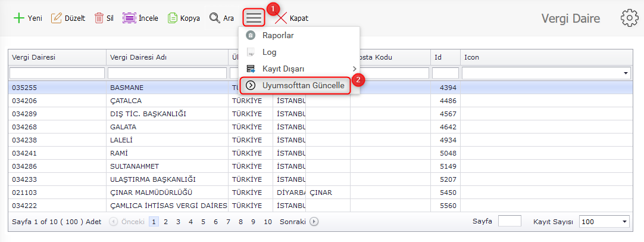This screenshot has width=644, height=242.
Task: Open the Icon column filter dropdown
Action: [x=626, y=73]
